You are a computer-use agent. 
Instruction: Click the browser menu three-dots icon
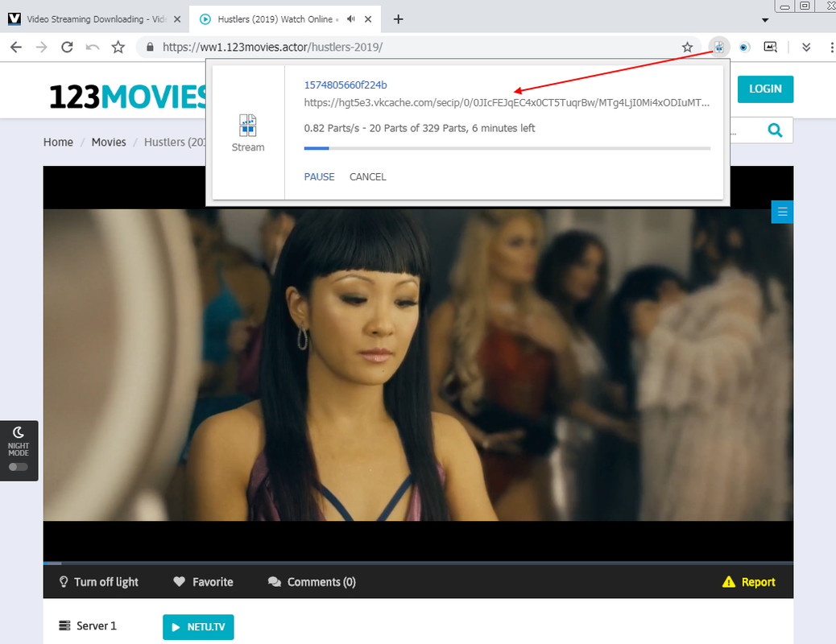point(832,47)
